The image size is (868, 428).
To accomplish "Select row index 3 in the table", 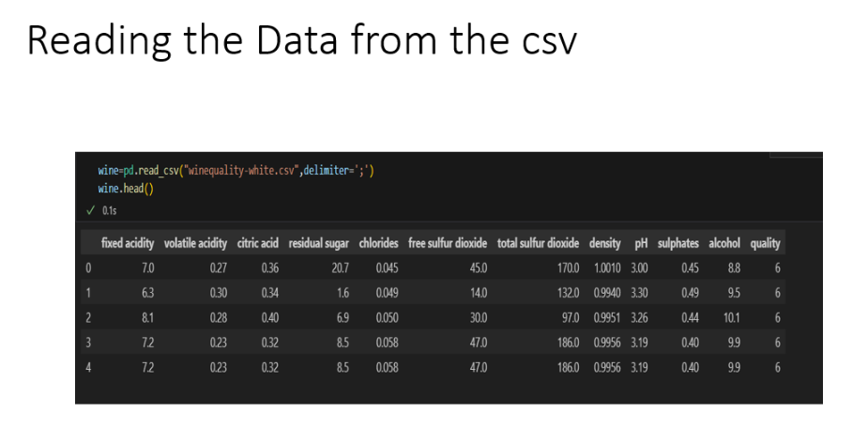I will tap(88, 343).
